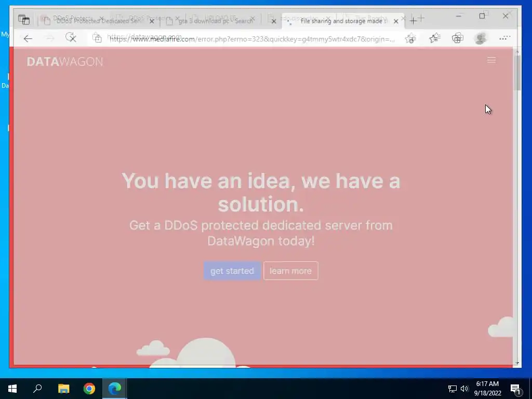View site information lock icon
The image size is (532, 399).
pyautogui.click(x=97, y=38)
